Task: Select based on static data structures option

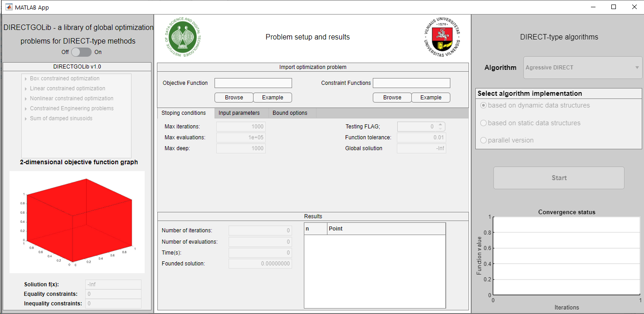Action: pos(483,123)
